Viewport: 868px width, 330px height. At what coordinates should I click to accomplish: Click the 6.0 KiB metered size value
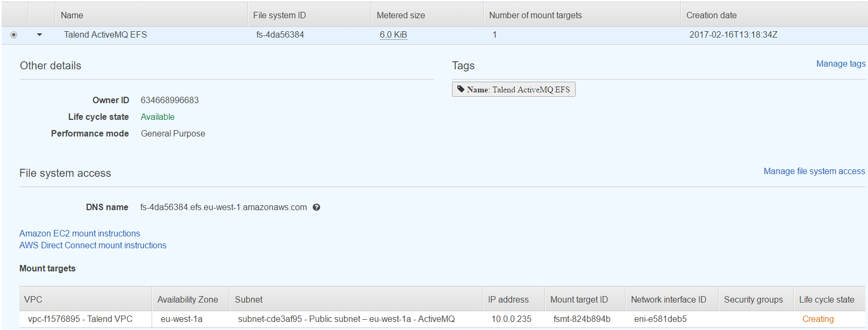pyautogui.click(x=393, y=35)
